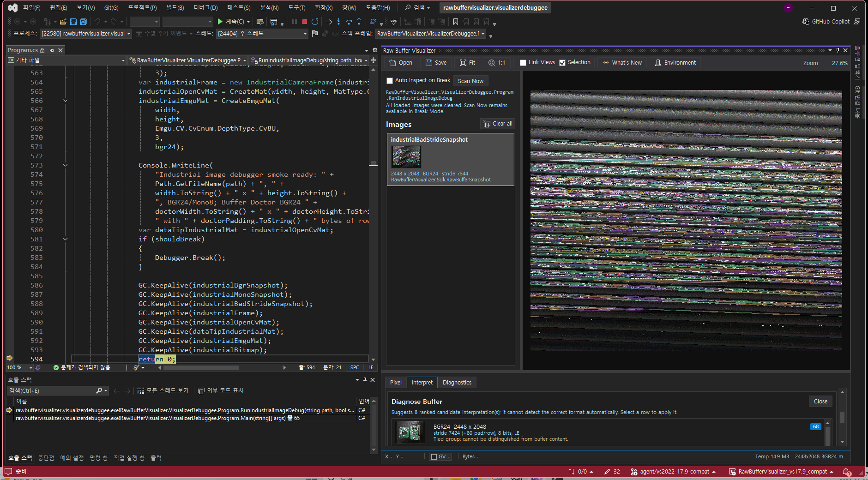Click the Restart debugging circular arrow icon

click(315, 21)
